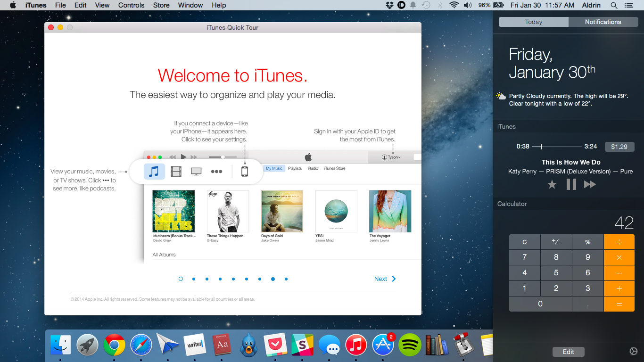
Task: Click the red iTunes Dock icon
Action: (x=356, y=345)
